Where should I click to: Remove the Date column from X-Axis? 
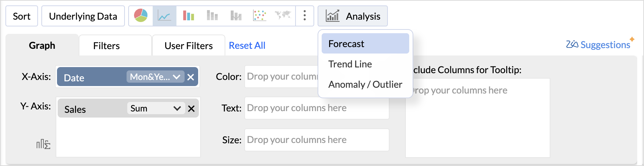(191, 77)
